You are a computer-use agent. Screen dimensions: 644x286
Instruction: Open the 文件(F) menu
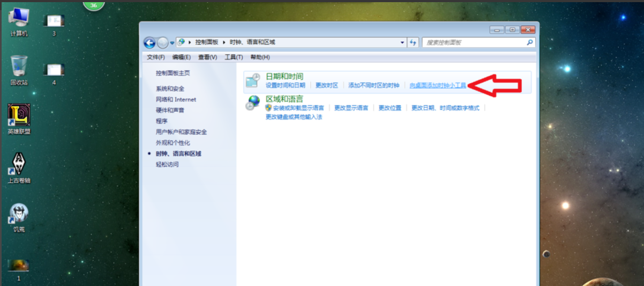155,57
